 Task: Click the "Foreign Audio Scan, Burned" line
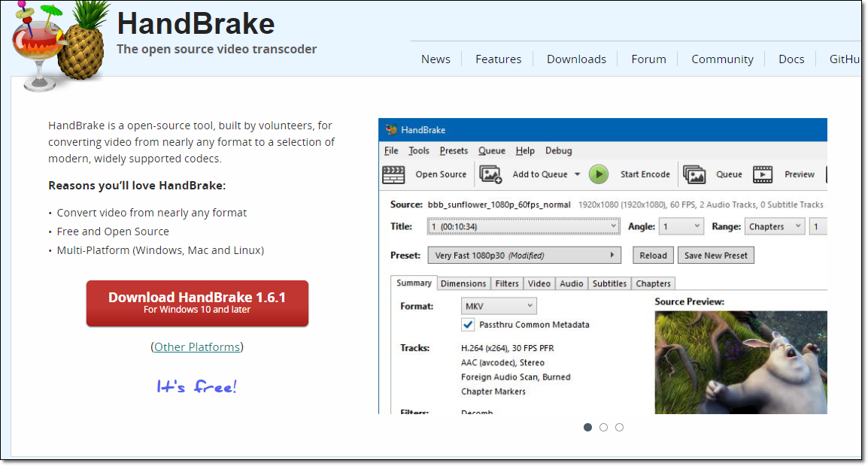[515, 377]
